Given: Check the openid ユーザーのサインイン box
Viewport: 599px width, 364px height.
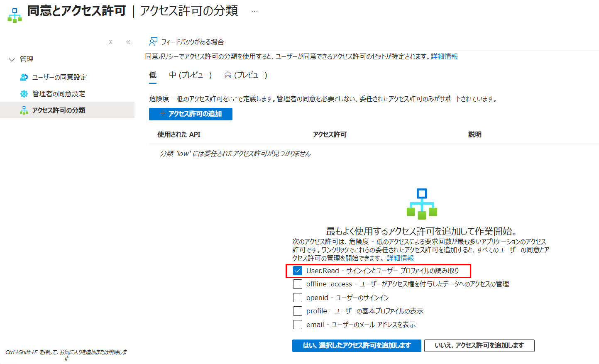Looking at the screenshot, I should coord(297,297).
